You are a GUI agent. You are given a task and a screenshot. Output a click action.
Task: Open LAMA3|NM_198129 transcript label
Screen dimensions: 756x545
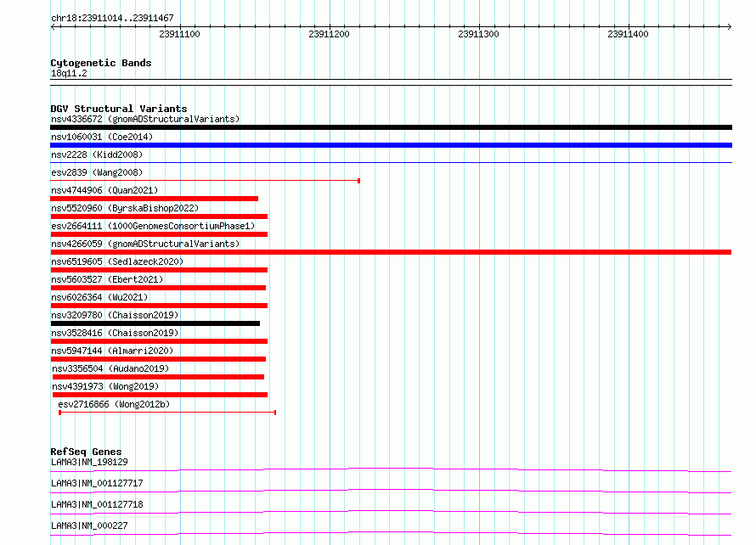coord(89,462)
